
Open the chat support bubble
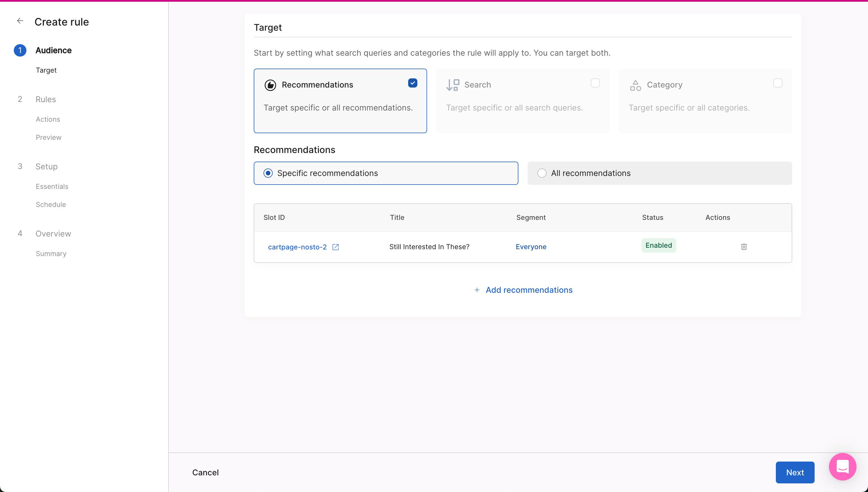842,467
